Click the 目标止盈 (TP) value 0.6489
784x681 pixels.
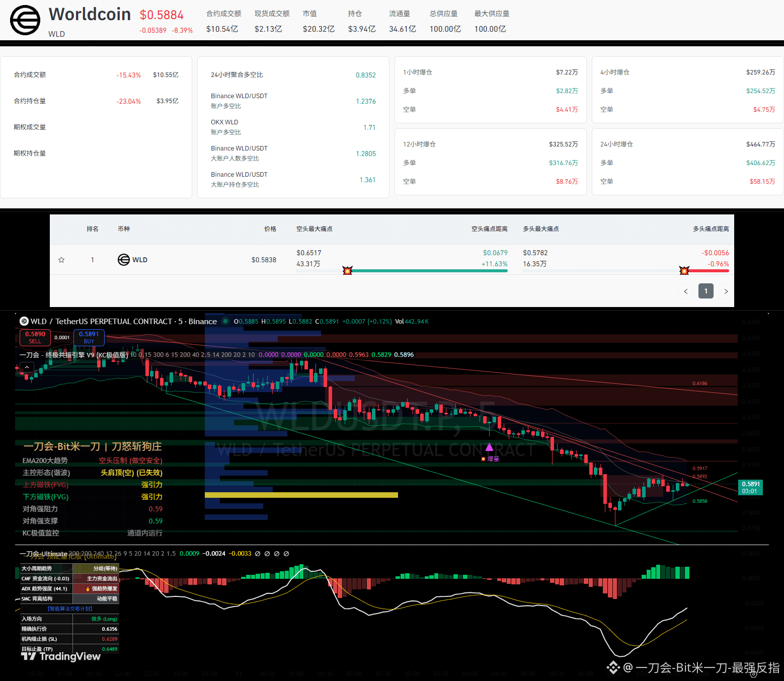coord(110,649)
